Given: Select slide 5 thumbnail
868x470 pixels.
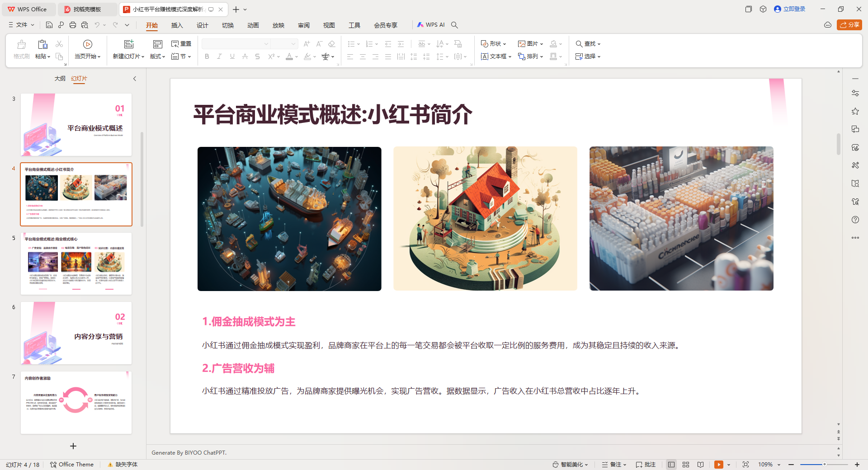Looking at the screenshot, I should point(76,264).
